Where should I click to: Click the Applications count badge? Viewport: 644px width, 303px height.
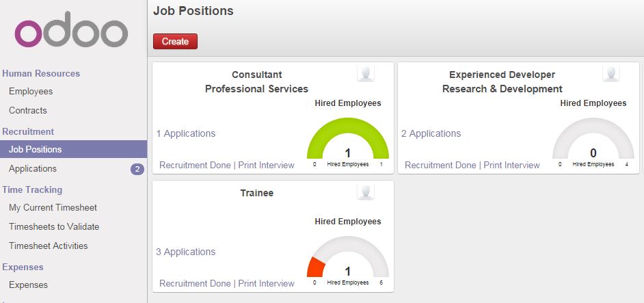pos(137,169)
